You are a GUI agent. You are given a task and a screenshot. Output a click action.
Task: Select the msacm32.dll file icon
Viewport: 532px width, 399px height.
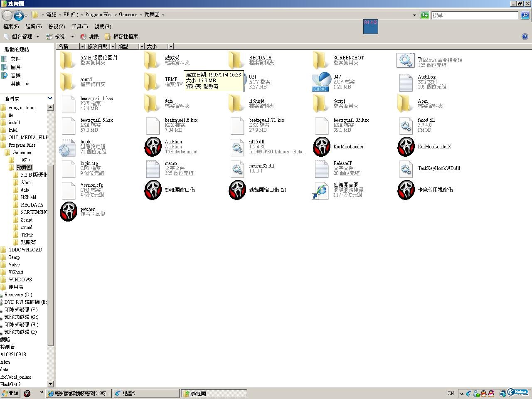coord(237,169)
